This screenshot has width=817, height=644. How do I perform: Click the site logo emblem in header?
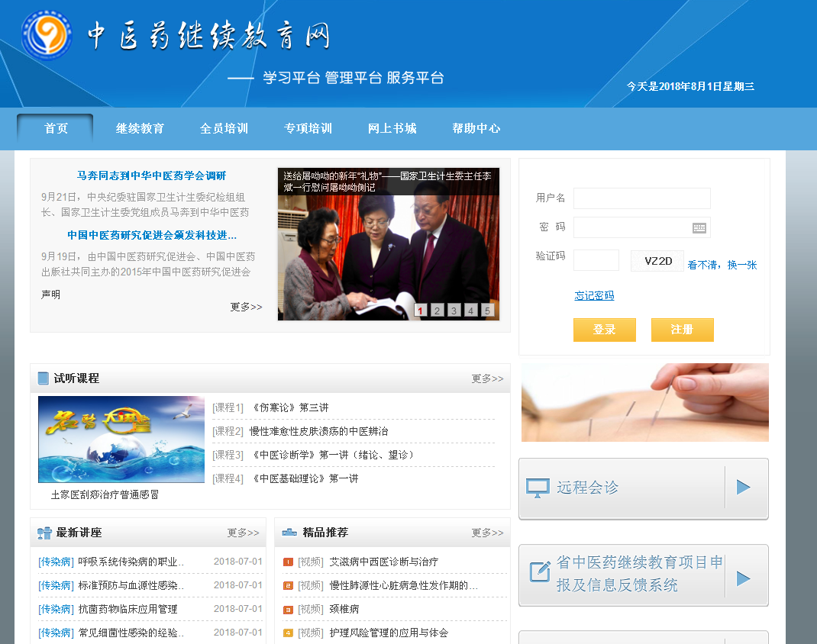coord(47,35)
